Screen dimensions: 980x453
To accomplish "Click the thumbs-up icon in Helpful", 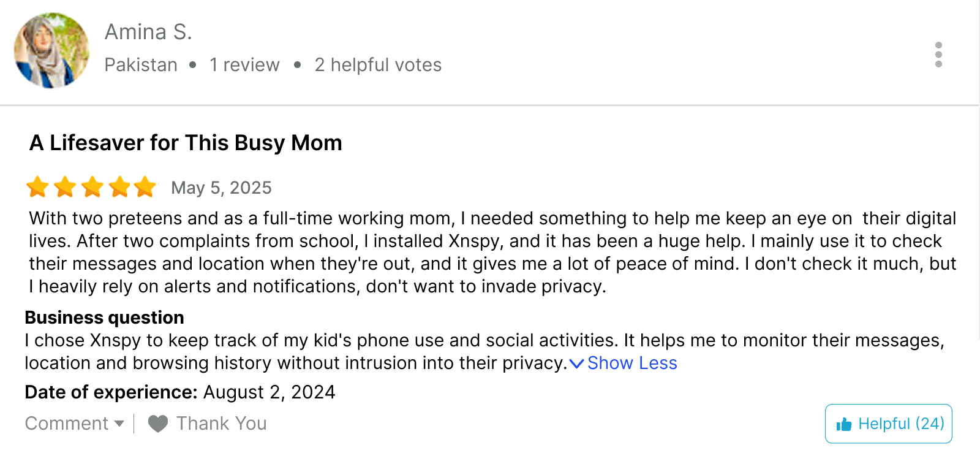I will (x=844, y=424).
